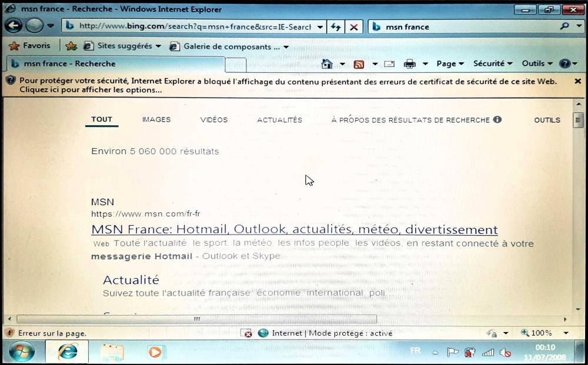This screenshot has width=588, height=365.
Task: Open the 'MSN France: Hotmail, Outlook' result link
Action: pos(295,229)
